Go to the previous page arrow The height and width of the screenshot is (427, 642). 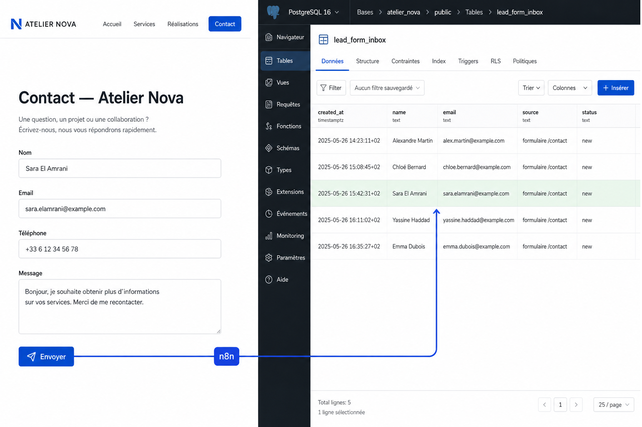tap(545, 405)
